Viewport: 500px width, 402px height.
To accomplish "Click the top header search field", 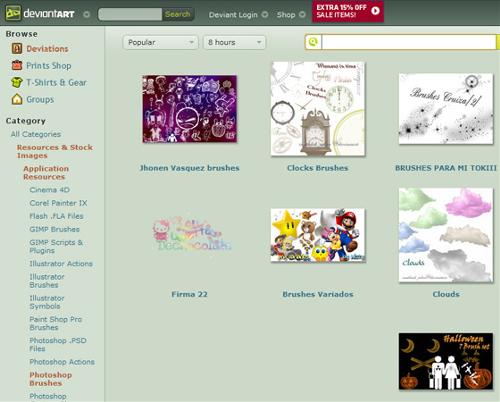I will [130, 14].
